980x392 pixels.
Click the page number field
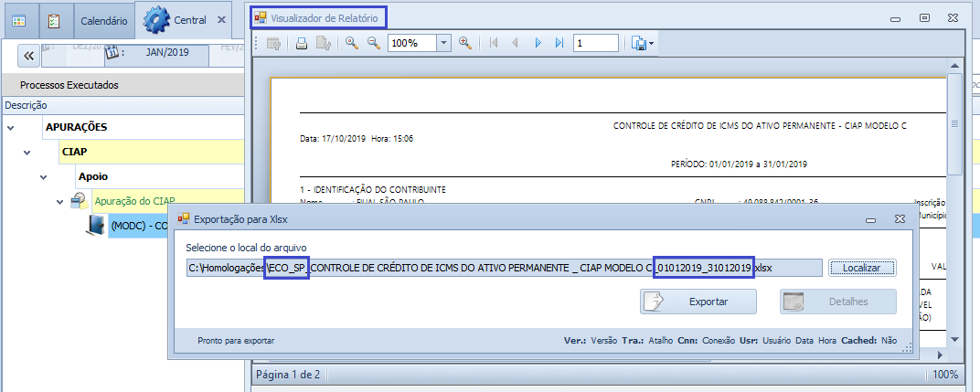tap(595, 43)
